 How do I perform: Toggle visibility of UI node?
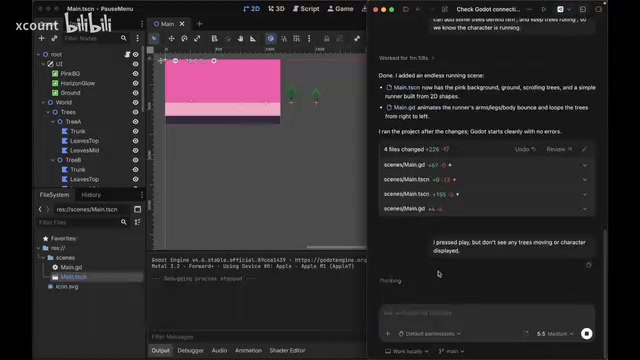point(136,64)
